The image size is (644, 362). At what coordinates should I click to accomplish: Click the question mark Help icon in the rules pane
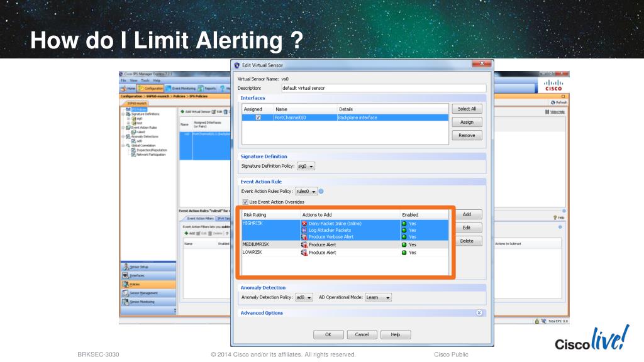coord(555,217)
